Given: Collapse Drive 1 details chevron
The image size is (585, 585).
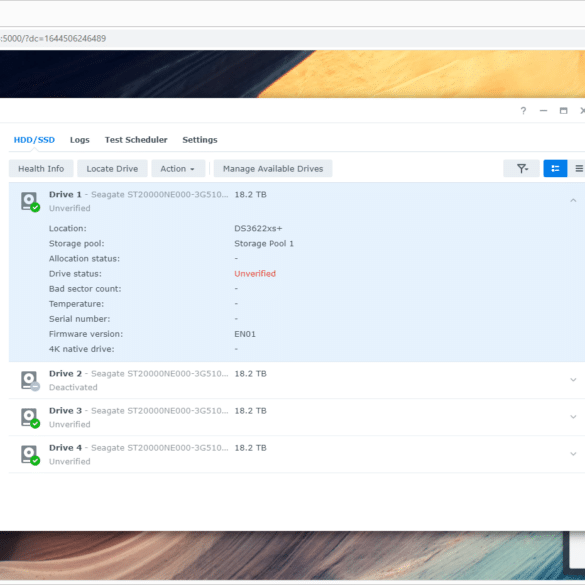Looking at the screenshot, I should [x=573, y=201].
